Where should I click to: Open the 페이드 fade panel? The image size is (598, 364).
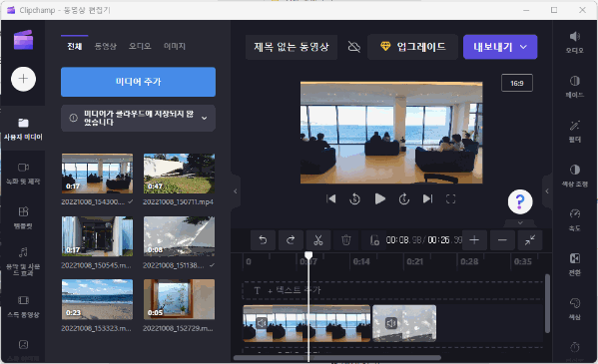575,87
